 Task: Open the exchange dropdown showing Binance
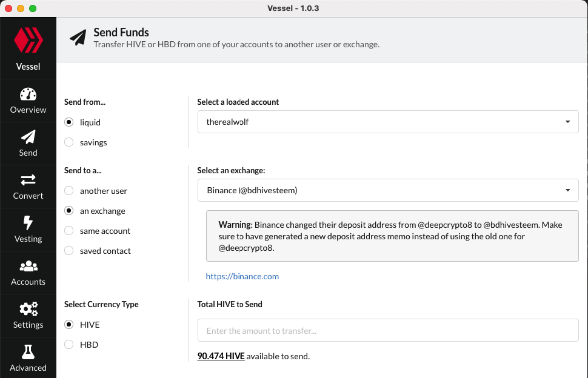tap(388, 190)
